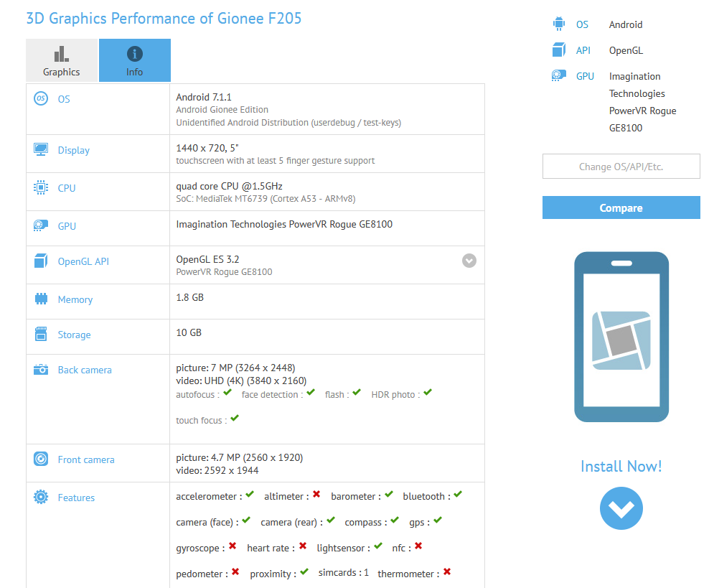Click the info circle icon in Info tab
Image resolution: width=709 pixels, height=588 pixels.
135,54
